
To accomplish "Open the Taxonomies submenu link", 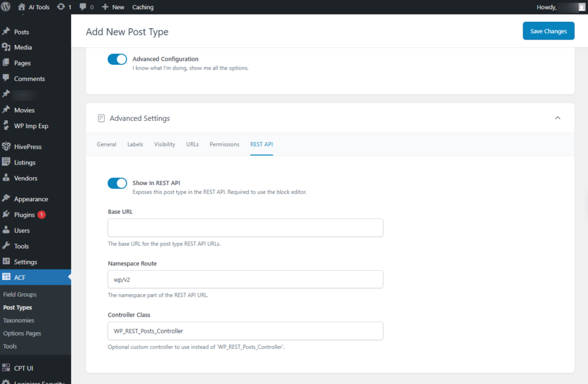I will (18, 320).
